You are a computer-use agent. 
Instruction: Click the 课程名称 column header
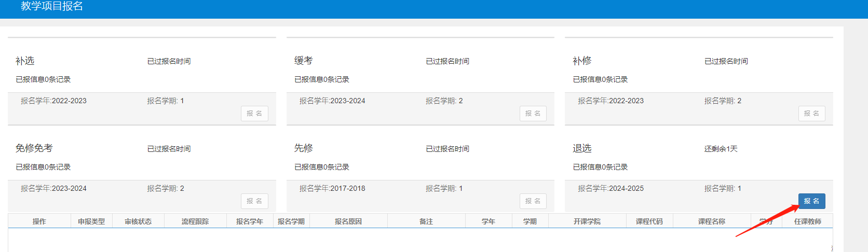712,221
